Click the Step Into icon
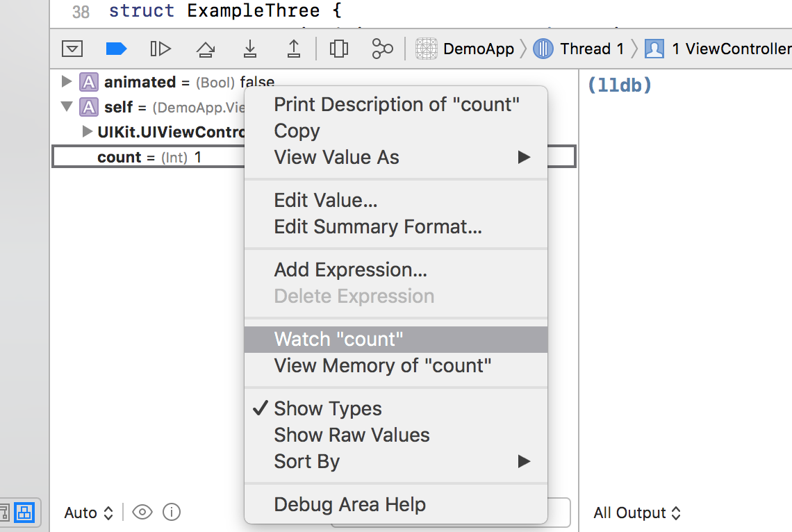 tap(249, 49)
